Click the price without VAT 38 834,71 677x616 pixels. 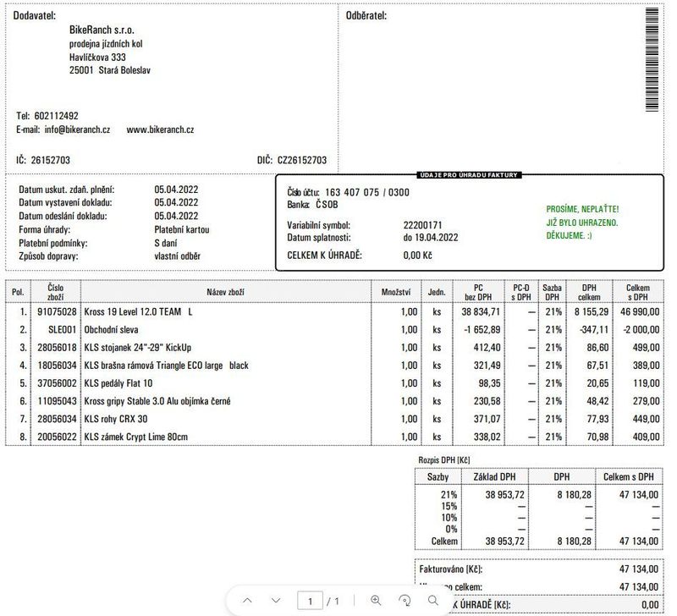(x=481, y=311)
